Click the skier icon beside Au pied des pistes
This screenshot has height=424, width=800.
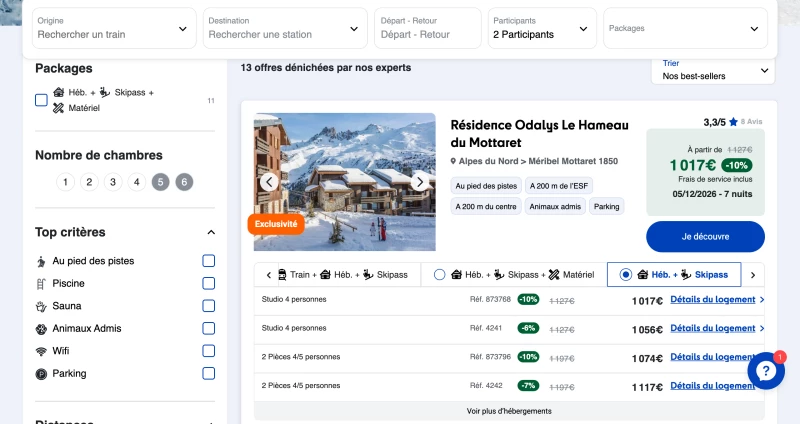pyautogui.click(x=41, y=261)
